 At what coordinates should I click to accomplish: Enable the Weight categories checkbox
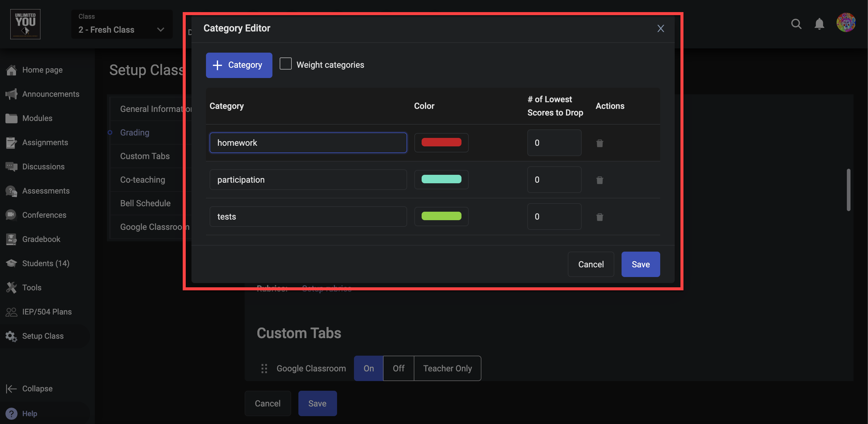point(285,64)
